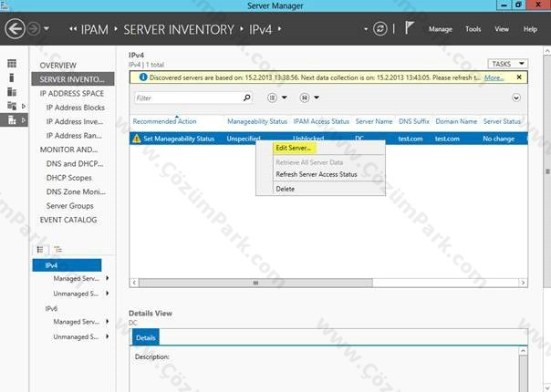This screenshot has height=392, width=551.
Task: Sort by Domain Name column
Action: click(456, 121)
